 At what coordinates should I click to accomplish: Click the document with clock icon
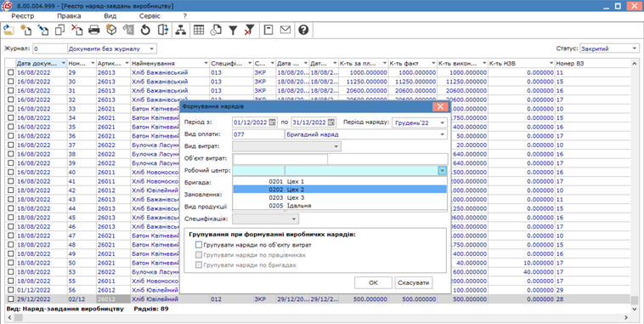tap(216, 30)
